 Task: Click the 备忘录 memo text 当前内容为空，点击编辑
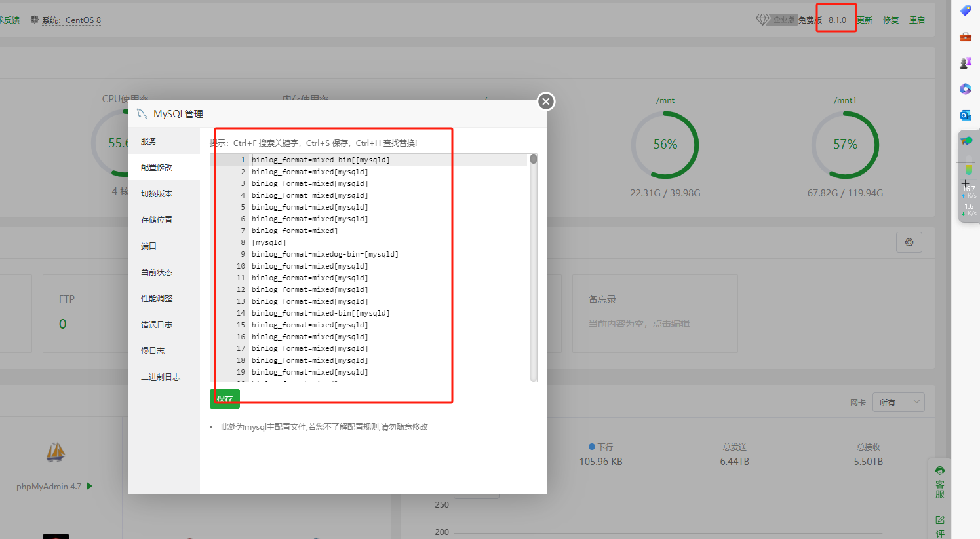point(639,324)
